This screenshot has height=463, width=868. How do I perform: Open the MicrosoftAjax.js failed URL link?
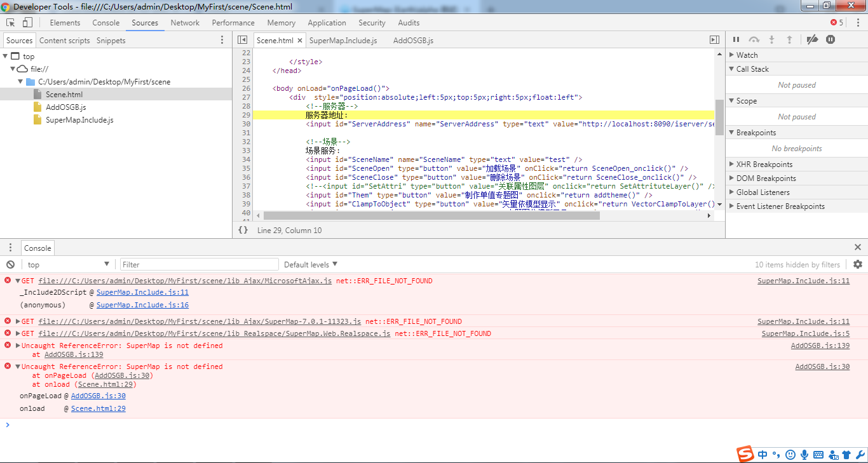(x=185, y=281)
